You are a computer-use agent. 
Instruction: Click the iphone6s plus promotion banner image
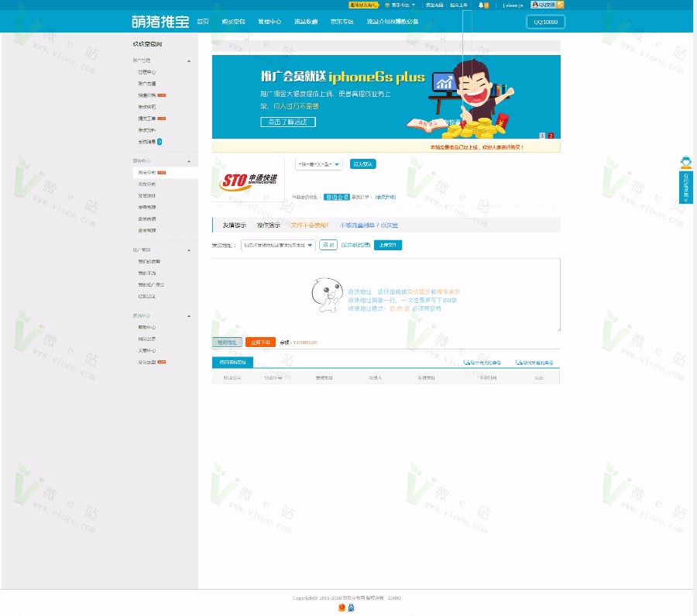tap(386, 97)
